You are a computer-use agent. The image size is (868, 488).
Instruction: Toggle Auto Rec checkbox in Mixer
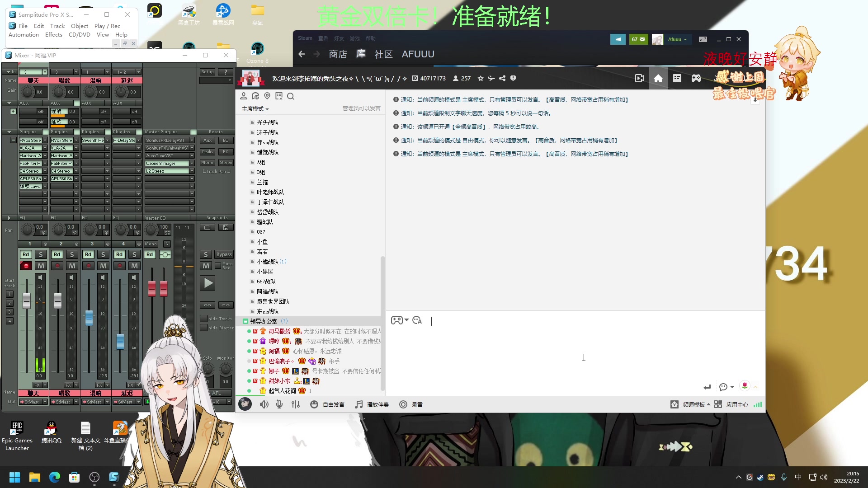point(218,266)
